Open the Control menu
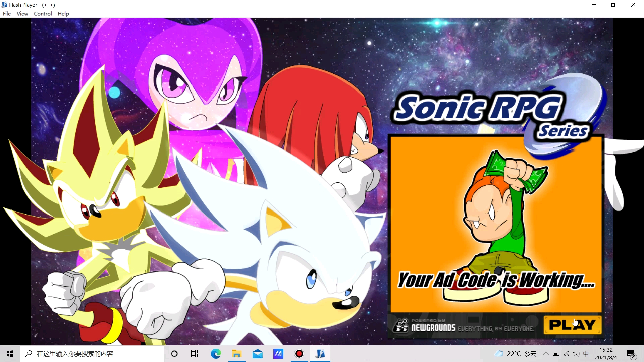Viewport: 644px width, 362px height. point(43,14)
